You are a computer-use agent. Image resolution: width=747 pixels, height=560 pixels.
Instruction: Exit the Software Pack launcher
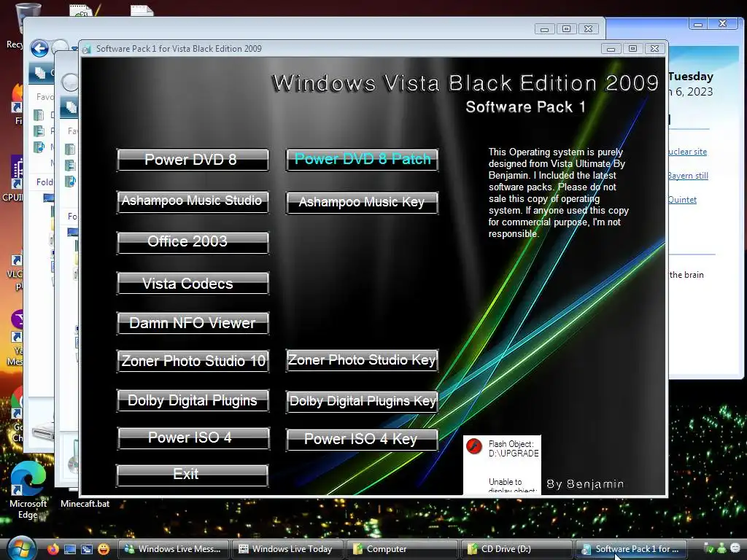(x=193, y=475)
